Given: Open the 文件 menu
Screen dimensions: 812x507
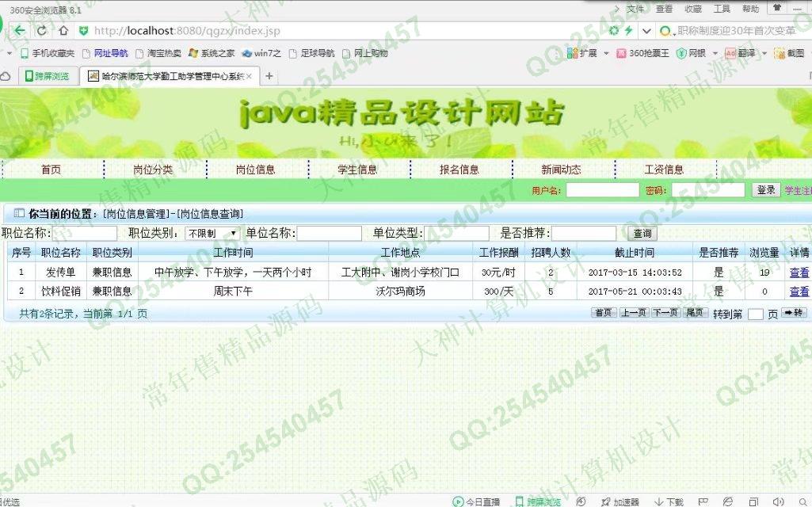Looking at the screenshot, I should point(635,9).
